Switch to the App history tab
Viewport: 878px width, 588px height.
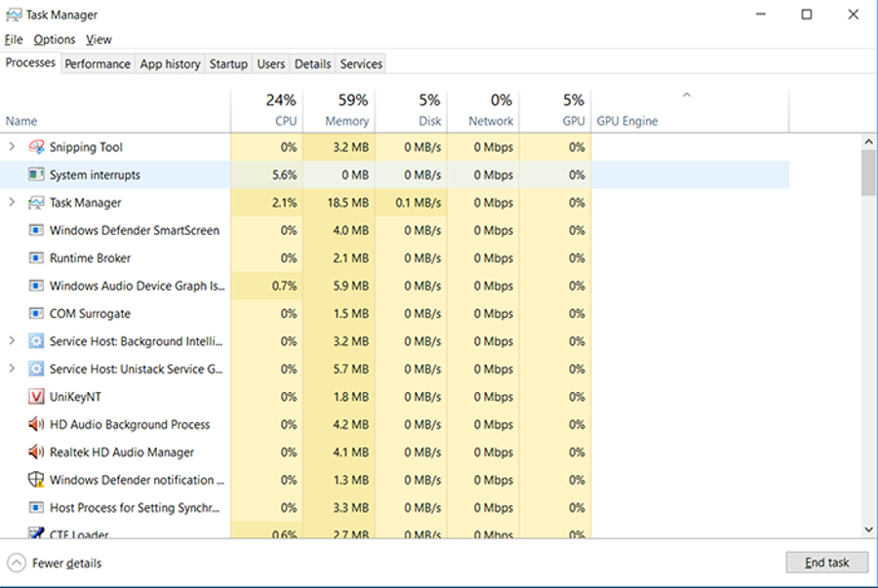coord(170,63)
